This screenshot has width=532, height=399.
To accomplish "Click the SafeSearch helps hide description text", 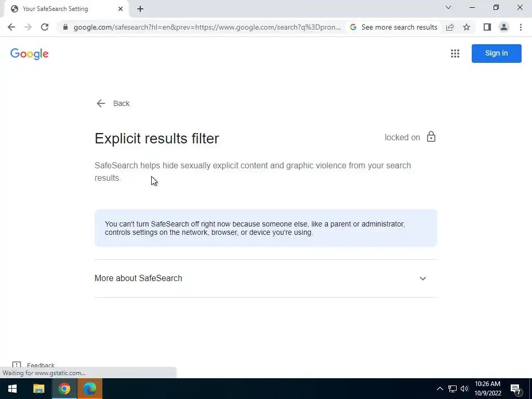I will tap(253, 171).
